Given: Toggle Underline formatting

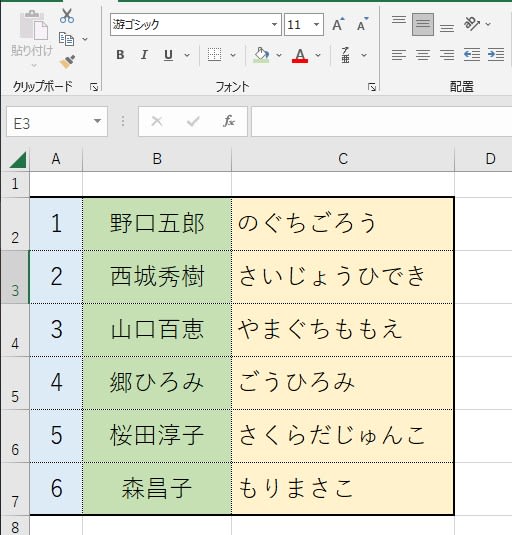Looking at the screenshot, I should click(x=168, y=55).
